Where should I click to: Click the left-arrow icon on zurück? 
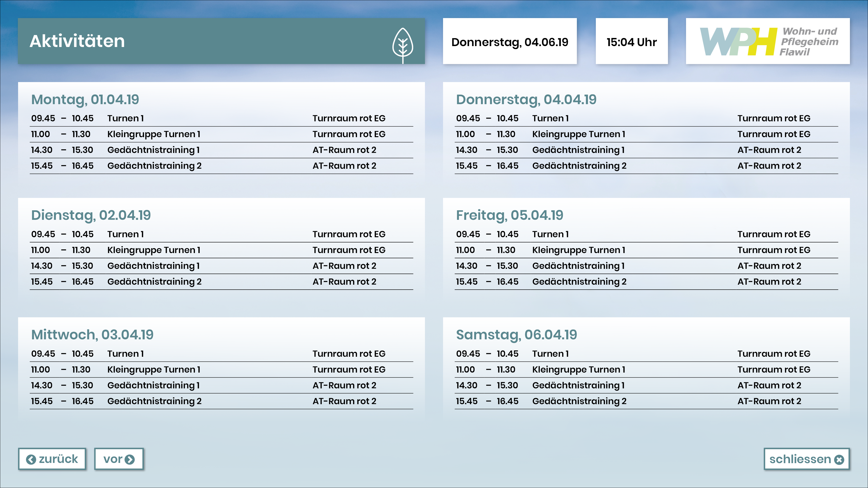(31, 459)
